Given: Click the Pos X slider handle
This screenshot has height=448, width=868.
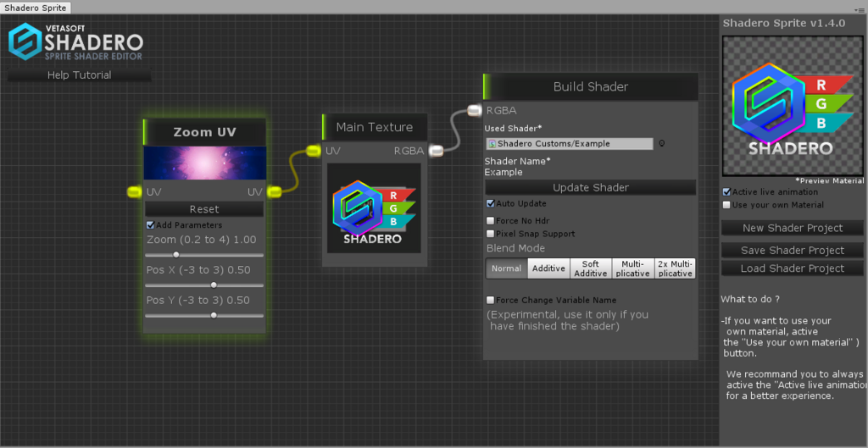Looking at the screenshot, I should 214,285.
